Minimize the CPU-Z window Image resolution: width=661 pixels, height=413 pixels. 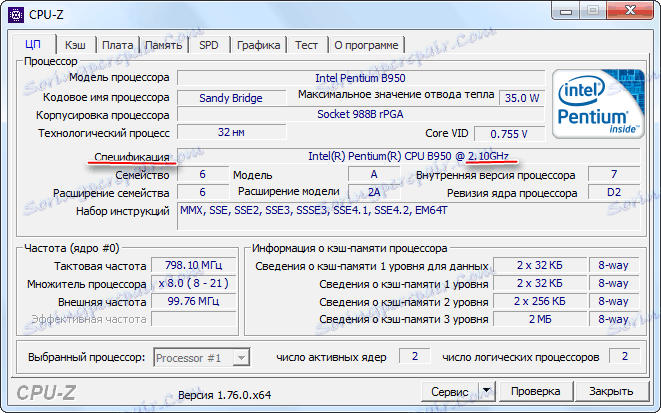566,11
